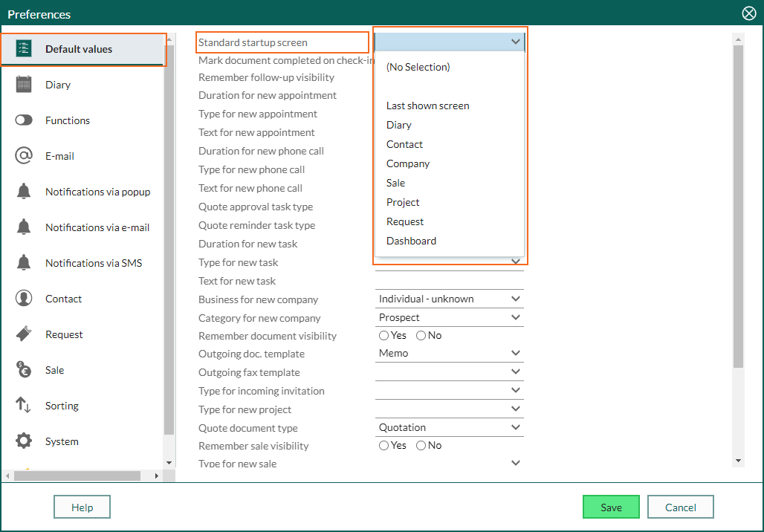Click the Sorting arrows icon
The width and height of the screenshot is (764, 532).
[x=23, y=405]
